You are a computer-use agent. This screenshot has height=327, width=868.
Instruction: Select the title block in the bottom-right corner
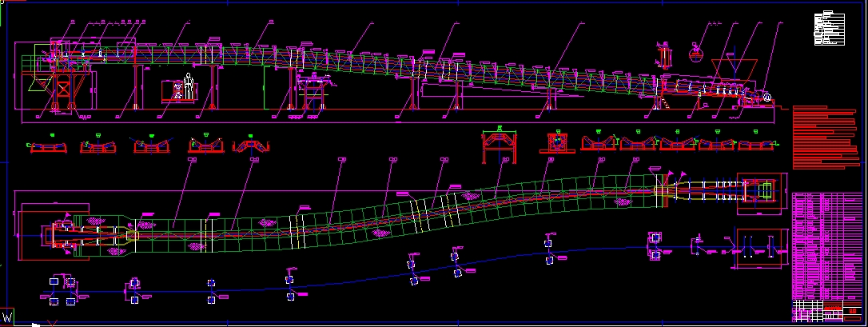[827, 311]
